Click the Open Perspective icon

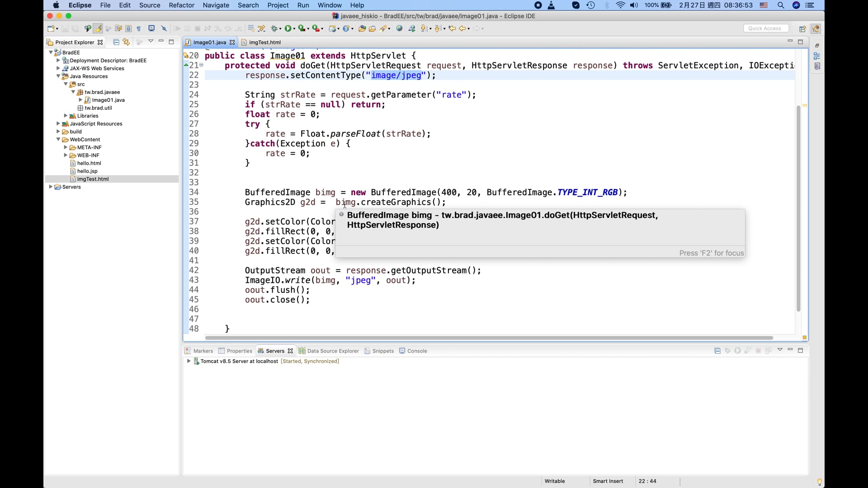(802, 28)
